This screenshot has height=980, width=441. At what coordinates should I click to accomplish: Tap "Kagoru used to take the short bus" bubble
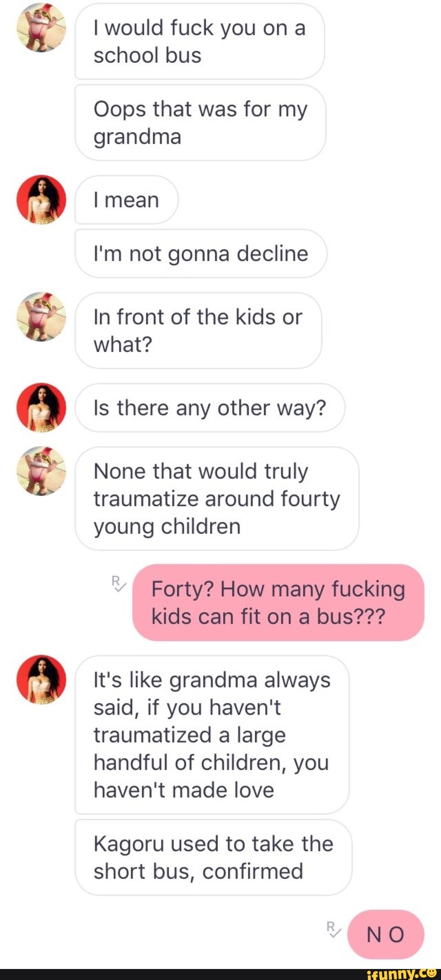213,858
